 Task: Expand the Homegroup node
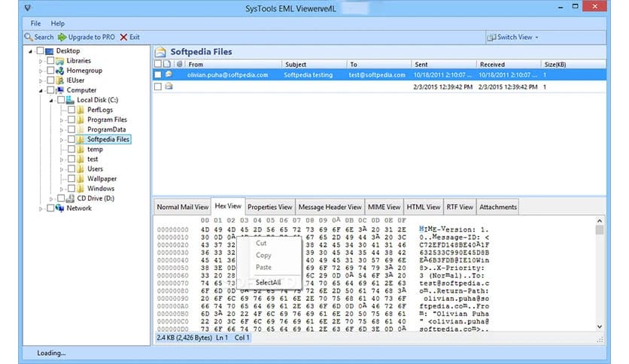coord(41,71)
